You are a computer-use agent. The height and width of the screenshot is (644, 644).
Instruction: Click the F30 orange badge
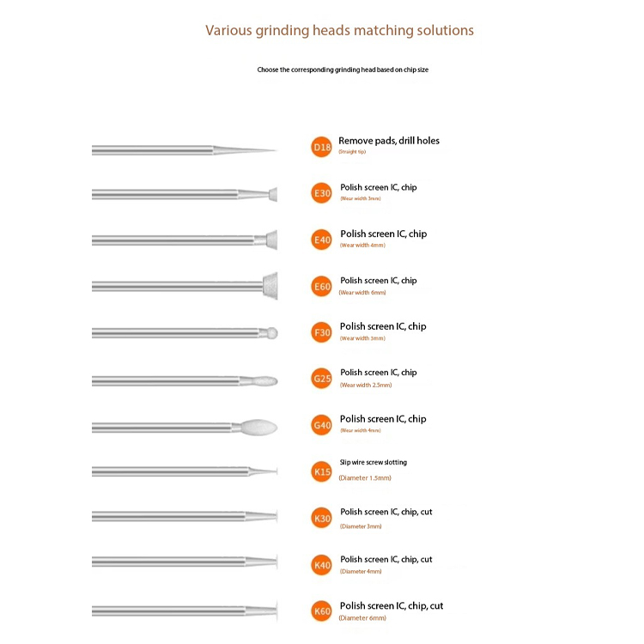coord(322,332)
